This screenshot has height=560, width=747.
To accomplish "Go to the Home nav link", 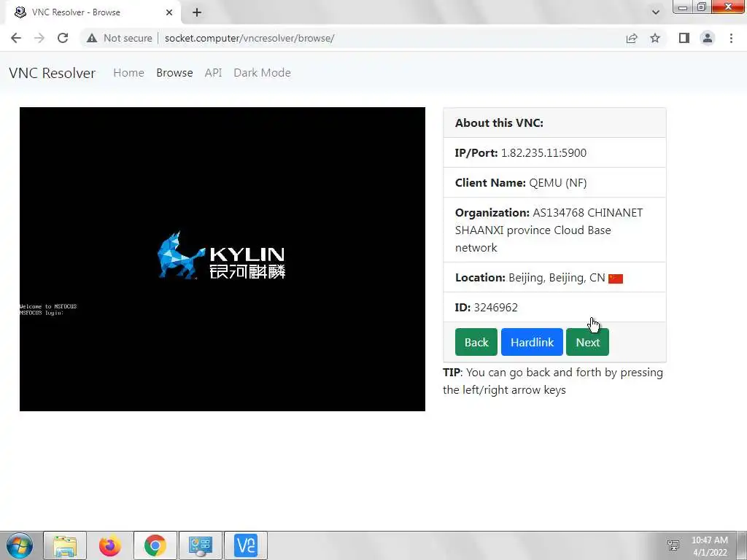I will pos(128,73).
